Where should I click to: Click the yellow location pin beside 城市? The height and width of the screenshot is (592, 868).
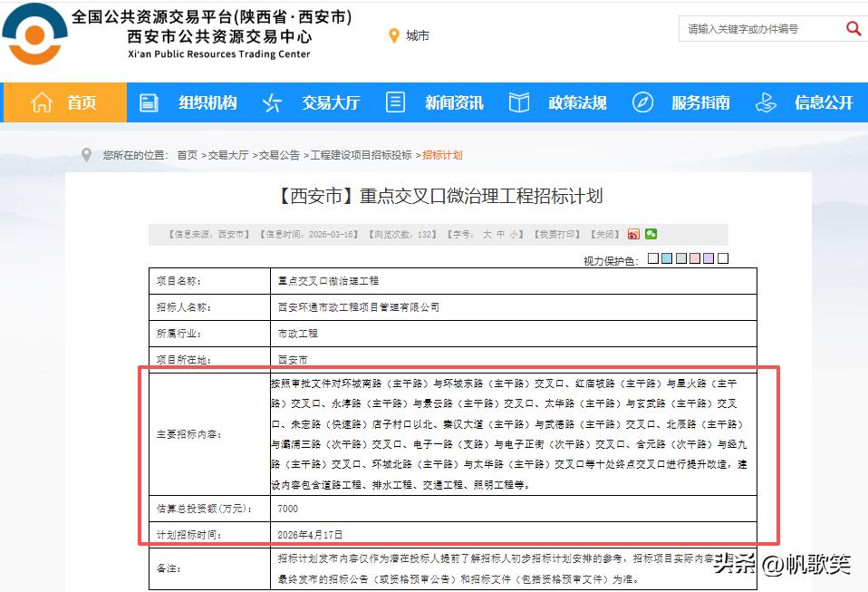[x=392, y=36]
